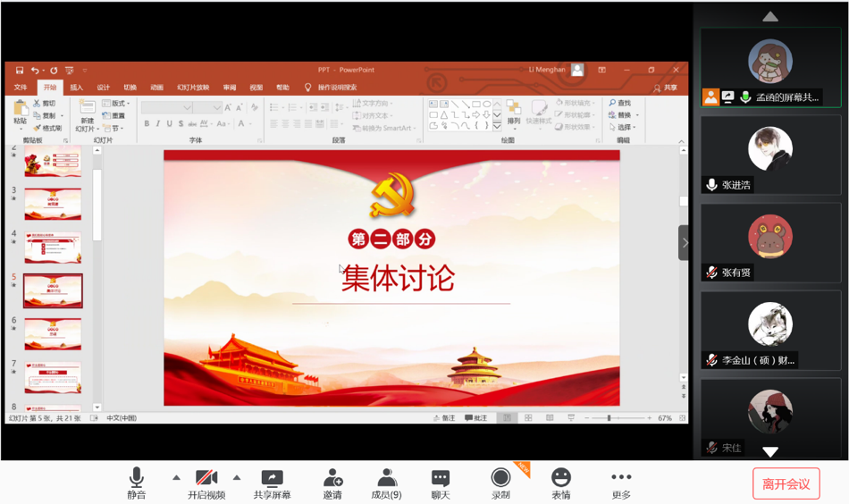Click the 更多 more options icon

pos(621,483)
